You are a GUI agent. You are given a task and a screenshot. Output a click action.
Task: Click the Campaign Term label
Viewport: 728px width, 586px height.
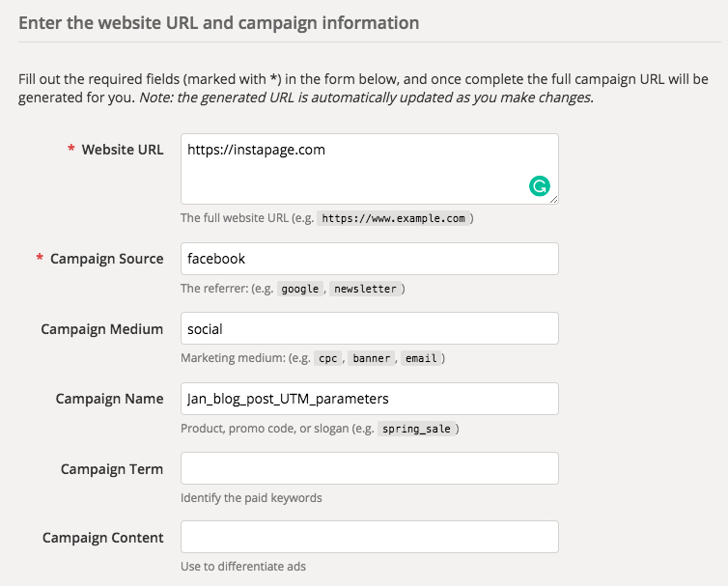click(x=112, y=469)
